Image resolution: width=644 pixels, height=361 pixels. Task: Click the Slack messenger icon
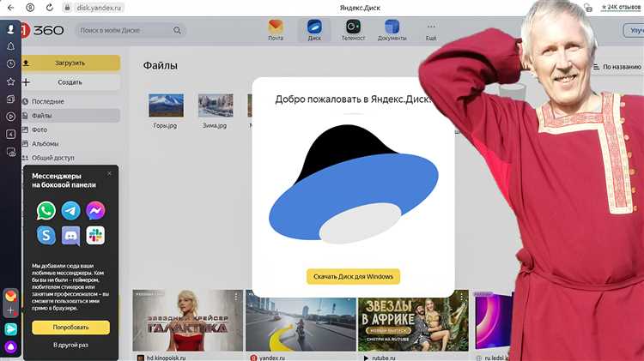[95, 236]
